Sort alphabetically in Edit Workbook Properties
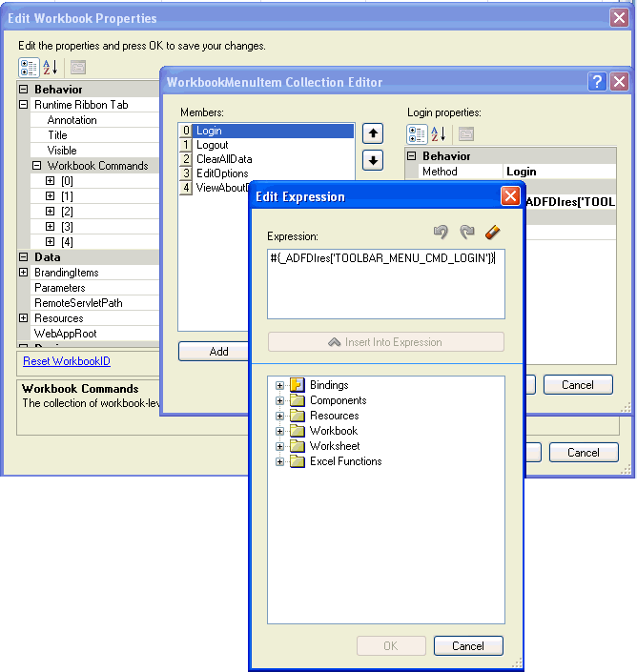The height and width of the screenshot is (672, 637). pos(51,68)
